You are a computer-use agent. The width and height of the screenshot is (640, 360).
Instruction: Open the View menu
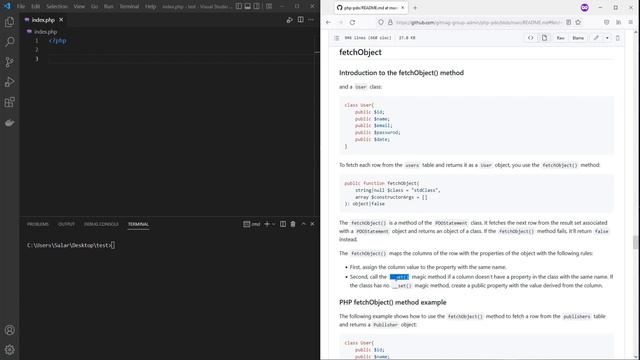click(x=79, y=7)
